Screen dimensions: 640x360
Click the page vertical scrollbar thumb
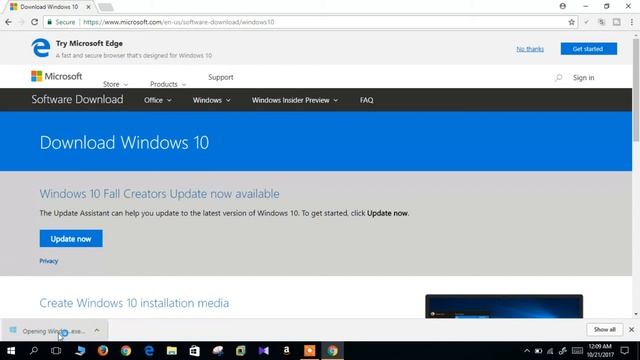636,90
